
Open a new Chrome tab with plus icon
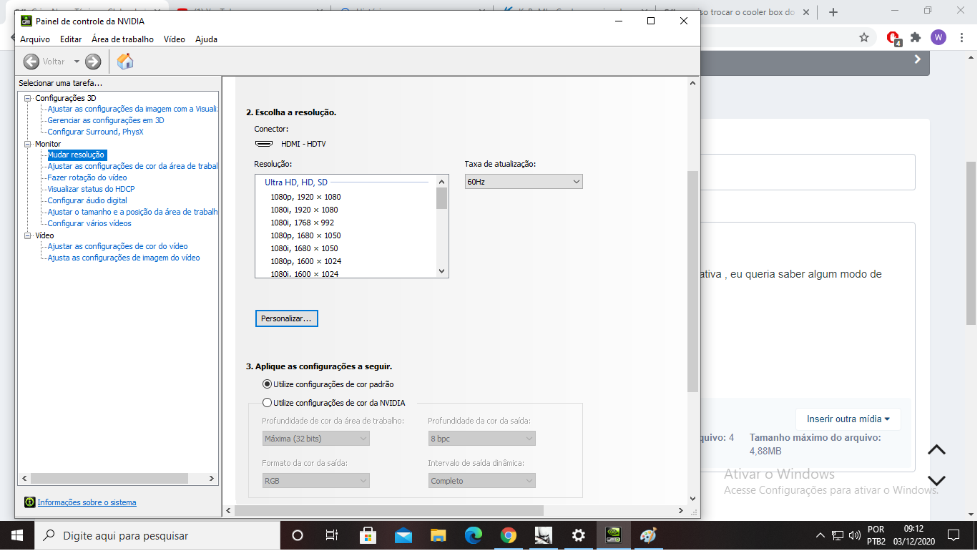[x=833, y=12]
